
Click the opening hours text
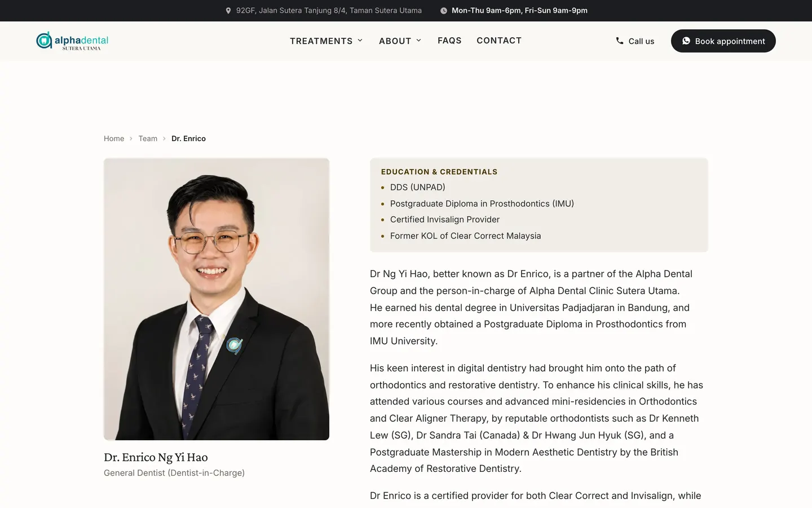pos(519,11)
